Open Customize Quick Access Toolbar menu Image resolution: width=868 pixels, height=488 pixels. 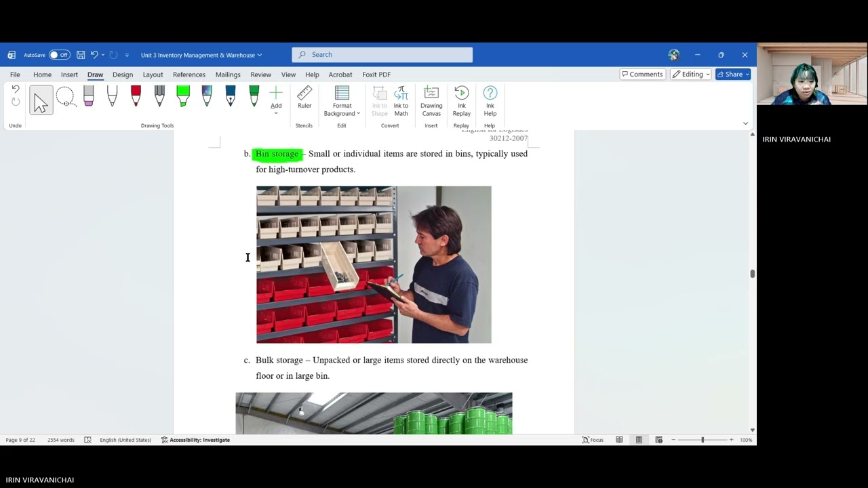(127, 55)
